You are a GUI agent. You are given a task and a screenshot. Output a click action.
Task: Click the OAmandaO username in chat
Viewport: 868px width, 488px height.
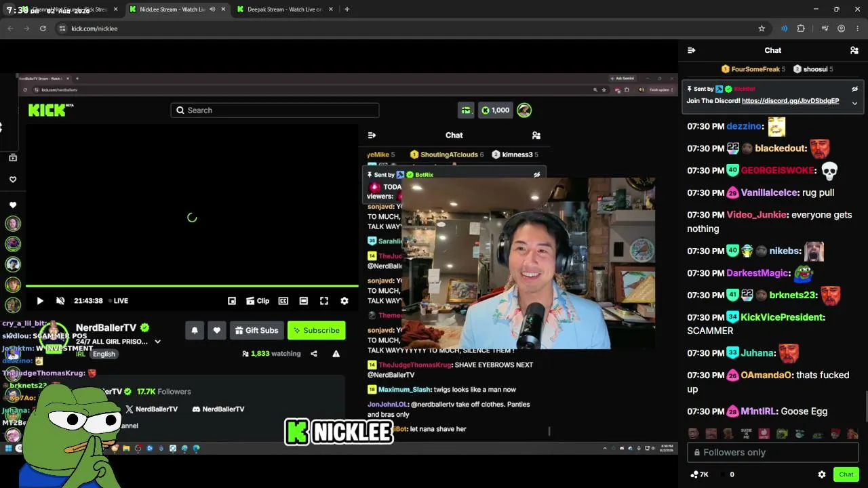pos(767,375)
